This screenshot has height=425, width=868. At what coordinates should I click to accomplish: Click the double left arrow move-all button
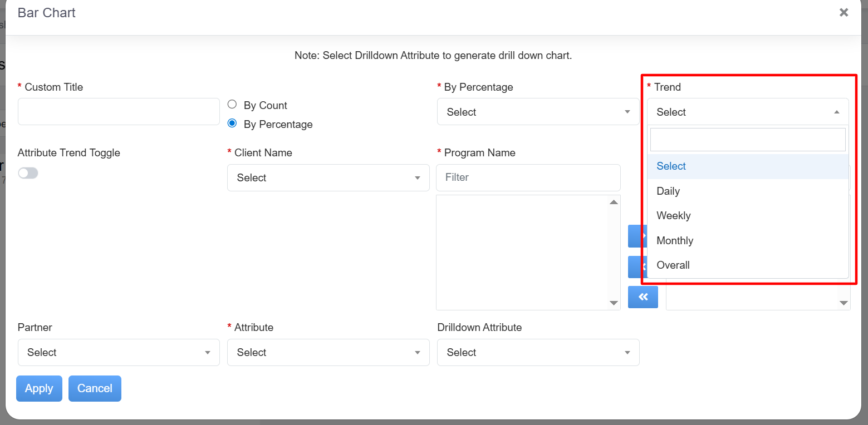click(x=643, y=297)
